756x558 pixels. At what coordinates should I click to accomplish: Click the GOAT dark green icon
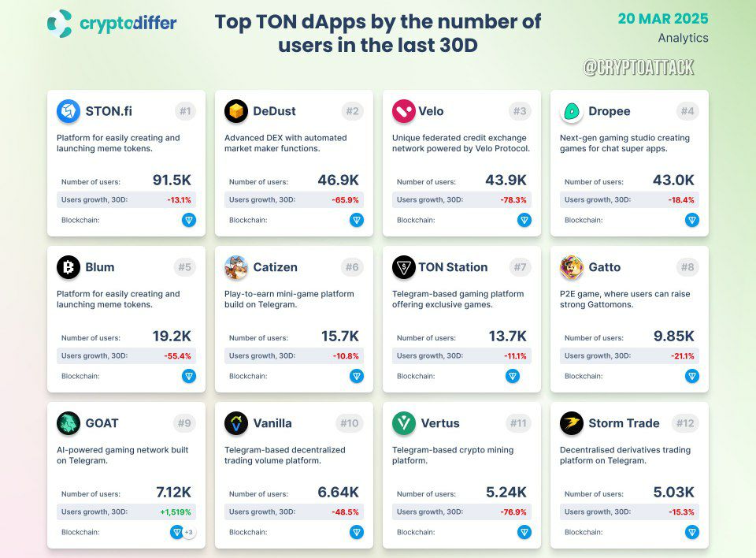coord(69,423)
